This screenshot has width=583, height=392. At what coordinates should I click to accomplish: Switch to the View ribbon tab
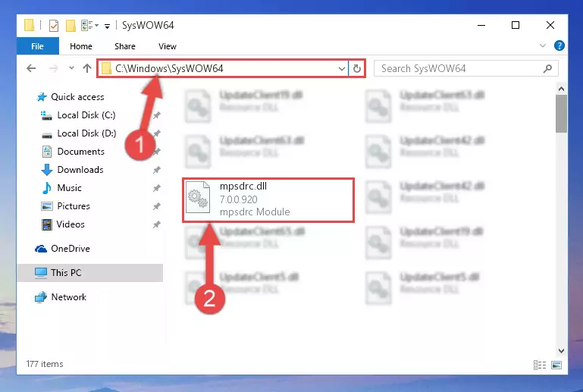(168, 46)
